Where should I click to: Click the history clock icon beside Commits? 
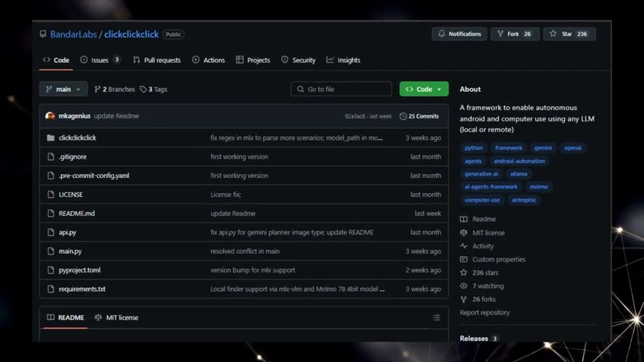coord(403,116)
